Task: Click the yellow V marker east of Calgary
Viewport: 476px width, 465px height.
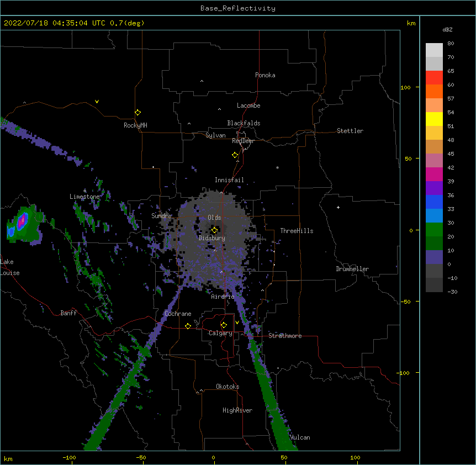Action: coord(237,323)
